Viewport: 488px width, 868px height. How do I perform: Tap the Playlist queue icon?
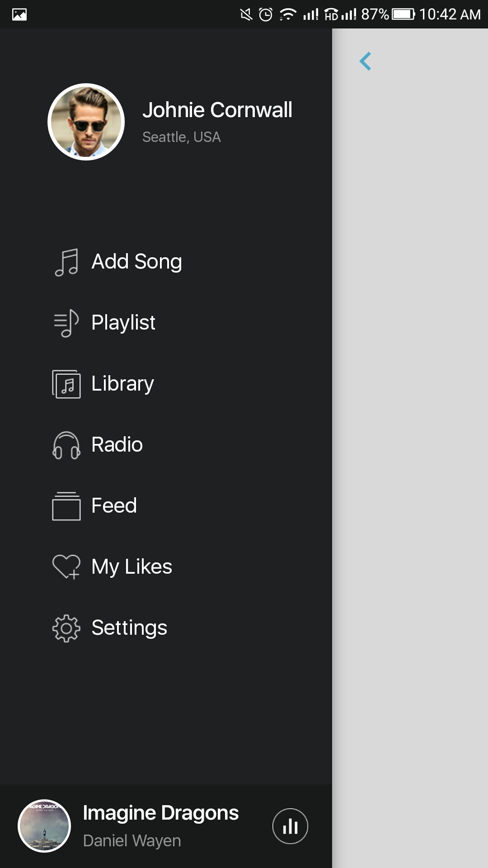click(x=66, y=323)
